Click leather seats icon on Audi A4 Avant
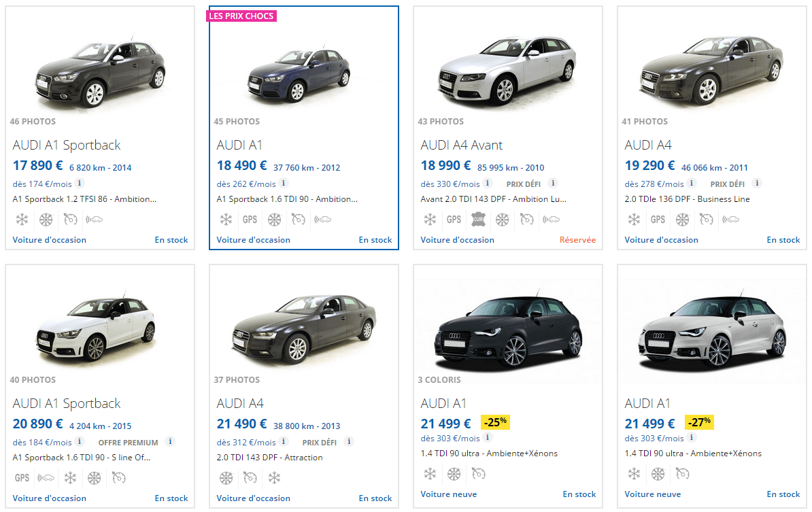Viewport: 812px width, 512px height. [x=477, y=220]
